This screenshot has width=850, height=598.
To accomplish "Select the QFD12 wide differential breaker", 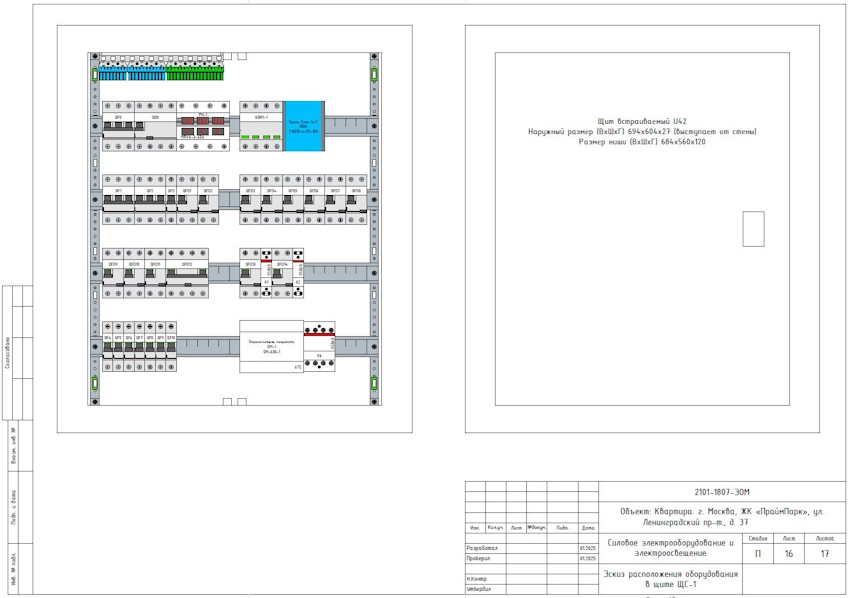I will (186, 273).
